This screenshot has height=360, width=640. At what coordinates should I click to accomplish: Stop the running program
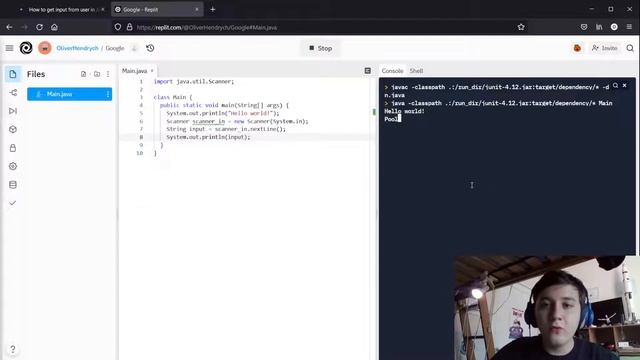(x=320, y=48)
